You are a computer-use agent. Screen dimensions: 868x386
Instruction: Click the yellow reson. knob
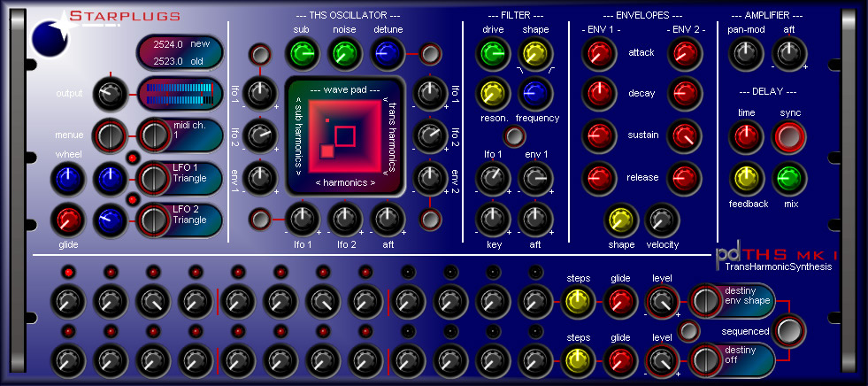coord(493,94)
